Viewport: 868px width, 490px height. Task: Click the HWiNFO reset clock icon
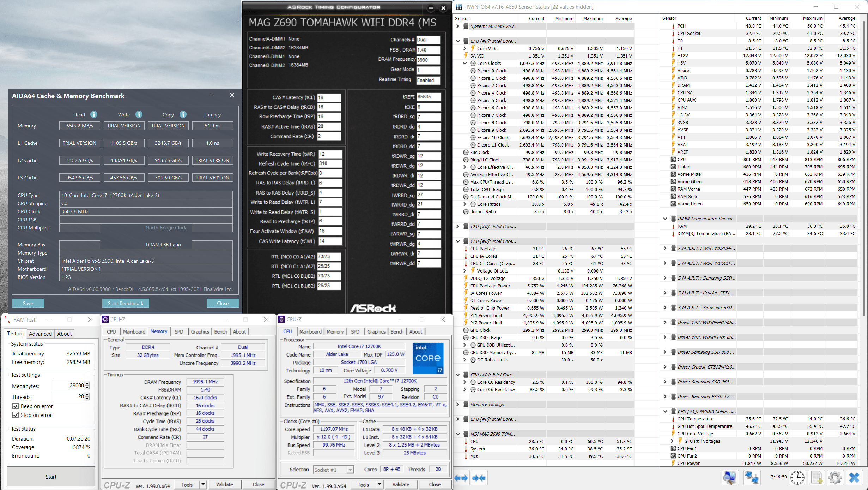pos(797,478)
